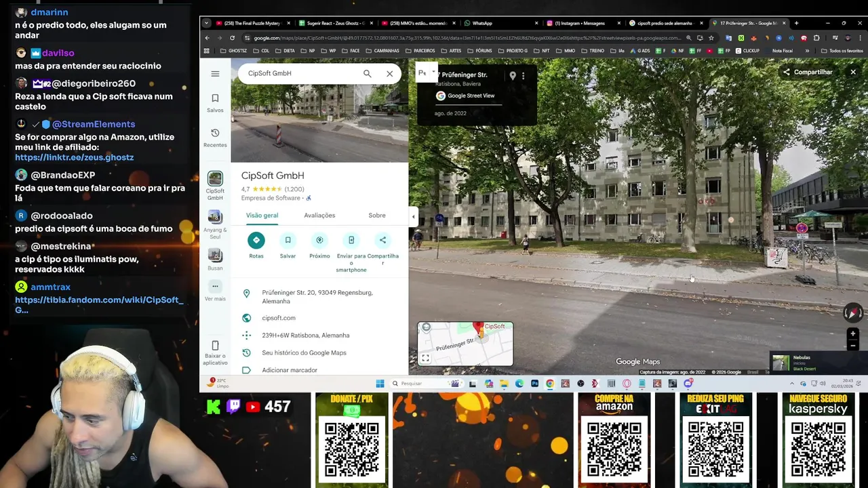Click the Chrome address bar URL
Image resolution: width=868 pixels, height=488 pixels.
tap(468, 38)
